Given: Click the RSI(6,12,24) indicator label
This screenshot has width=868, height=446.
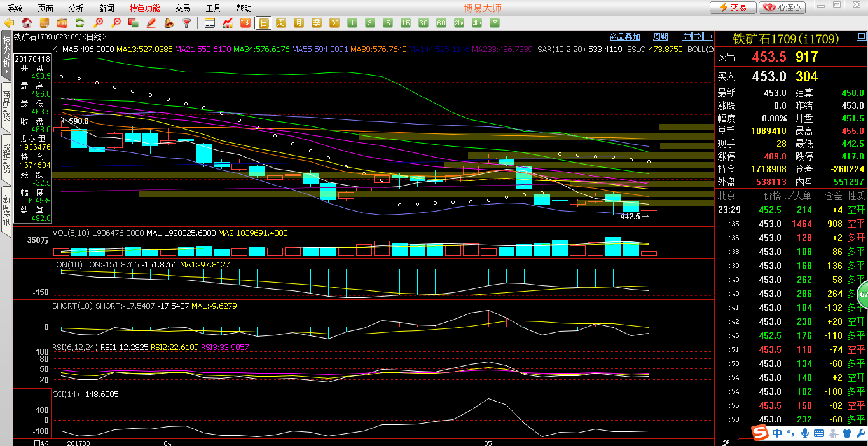Looking at the screenshot, I should pyautogui.click(x=75, y=348).
